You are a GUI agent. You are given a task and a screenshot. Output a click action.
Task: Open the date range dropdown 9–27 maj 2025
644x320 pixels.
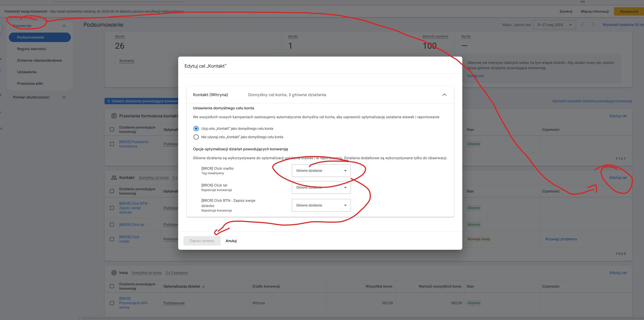554,25
